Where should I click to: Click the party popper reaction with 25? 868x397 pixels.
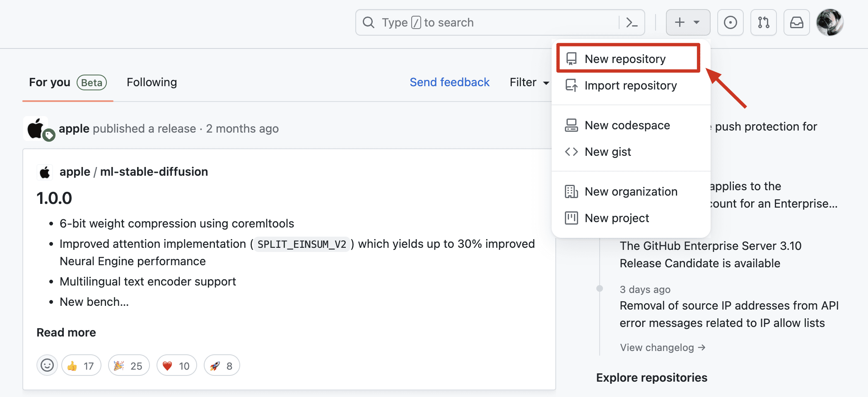pos(129,366)
